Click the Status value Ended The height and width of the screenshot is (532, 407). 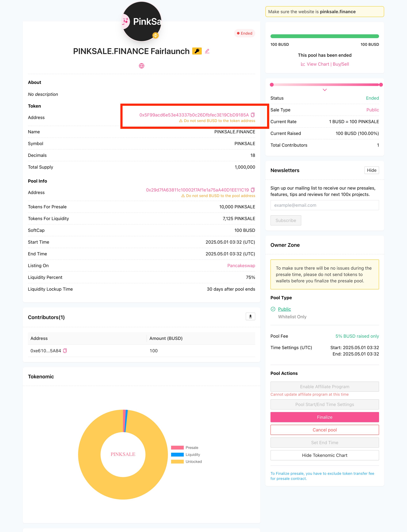coord(372,98)
